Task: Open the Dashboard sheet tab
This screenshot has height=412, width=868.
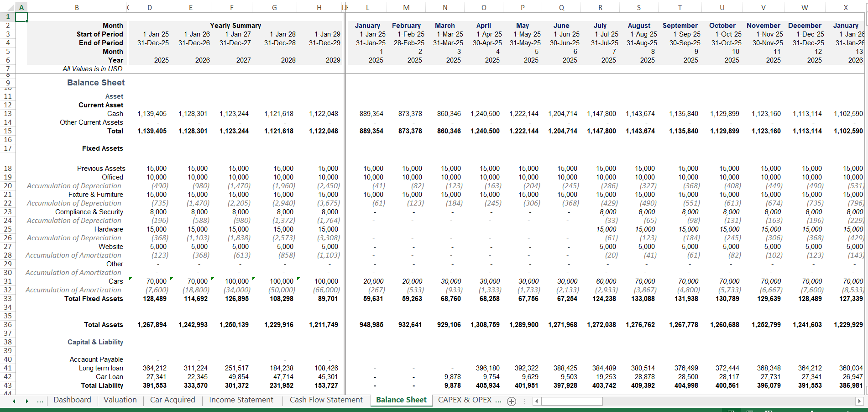Action: [x=72, y=400]
